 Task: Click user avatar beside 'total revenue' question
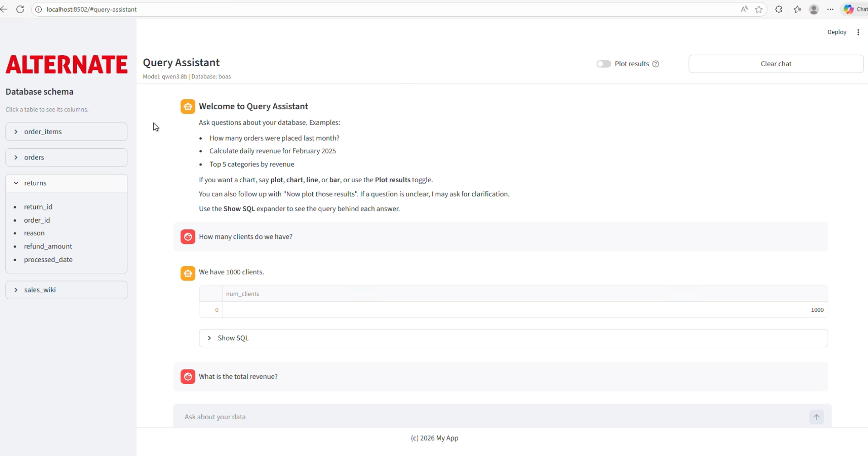[188, 377]
